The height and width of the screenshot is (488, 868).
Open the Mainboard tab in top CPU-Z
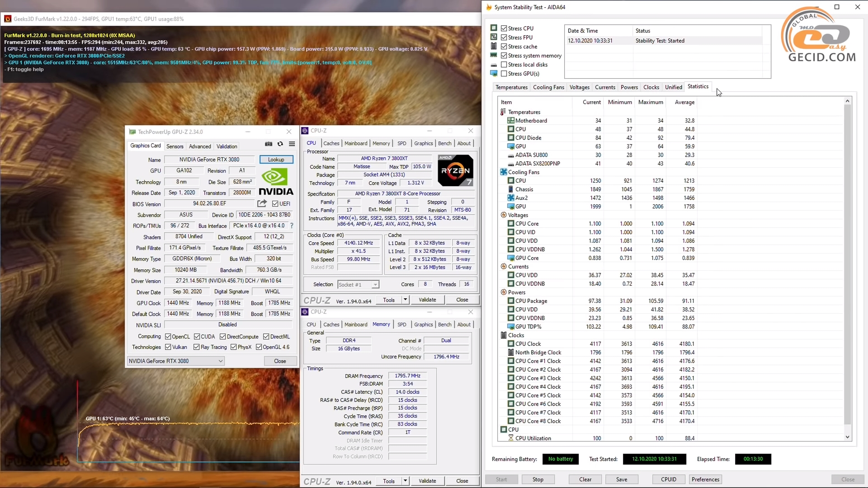(356, 143)
